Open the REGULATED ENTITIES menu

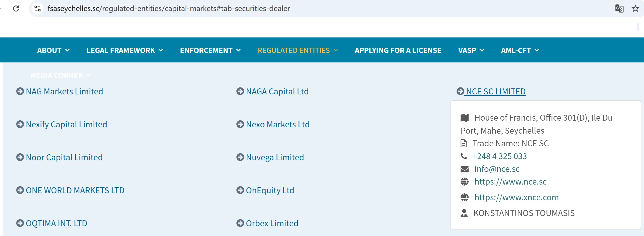pos(294,50)
